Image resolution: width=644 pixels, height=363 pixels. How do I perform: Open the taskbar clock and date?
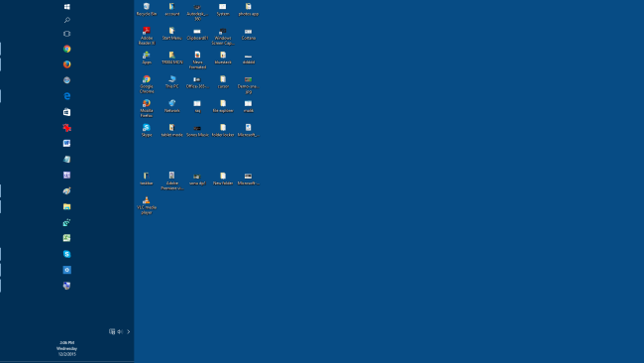(x=67, y=348)
